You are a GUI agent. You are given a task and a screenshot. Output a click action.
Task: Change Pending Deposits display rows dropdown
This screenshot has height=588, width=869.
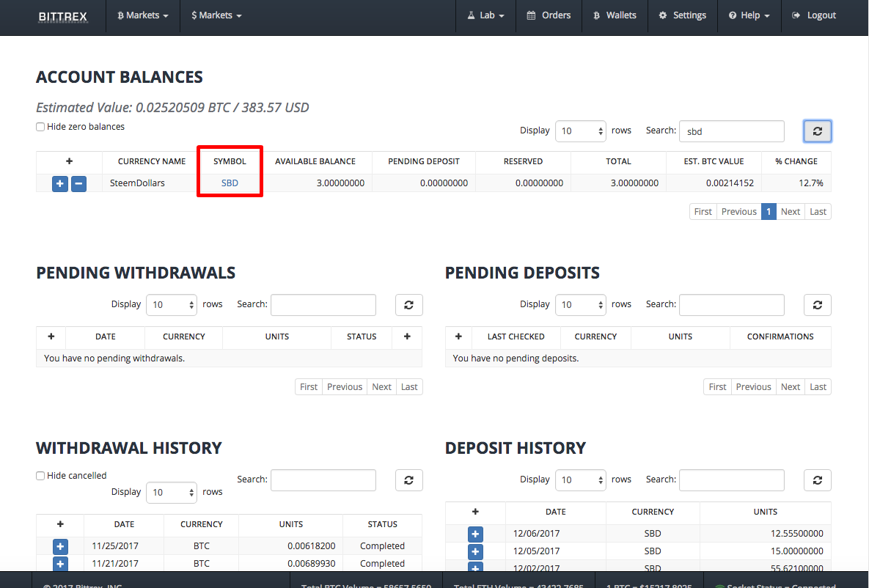pos(580,305)
